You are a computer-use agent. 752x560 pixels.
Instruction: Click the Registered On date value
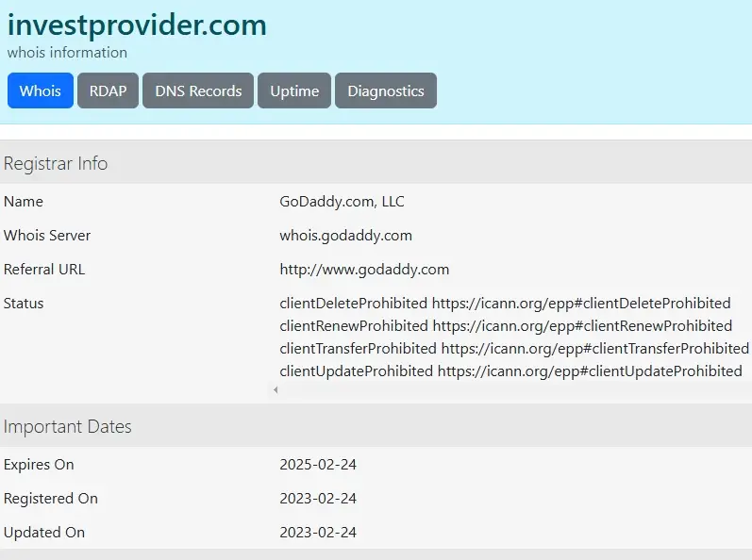318,498
